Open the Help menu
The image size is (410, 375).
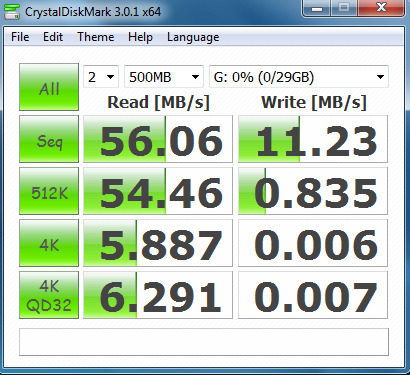click(x=140, y=37)
